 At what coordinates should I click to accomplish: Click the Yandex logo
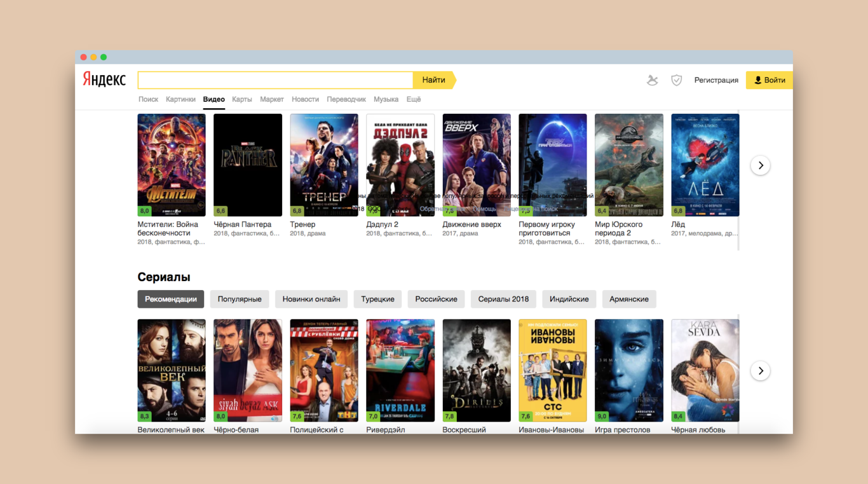(104, 80)
